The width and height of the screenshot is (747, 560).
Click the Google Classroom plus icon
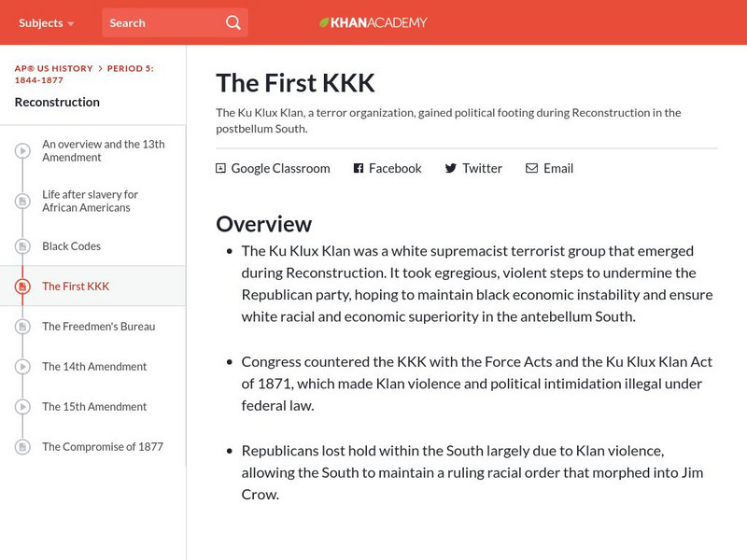click(221, 169)
